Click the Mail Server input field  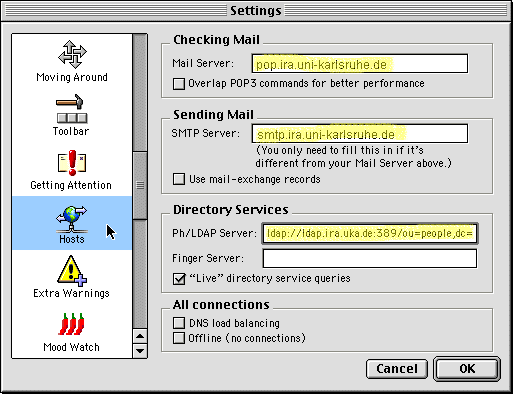pos(360,64)
